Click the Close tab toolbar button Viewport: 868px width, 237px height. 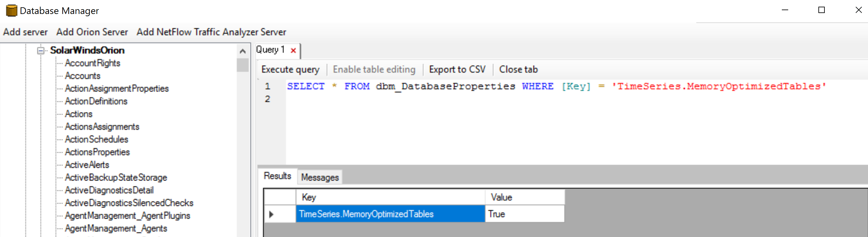(518, 69)
